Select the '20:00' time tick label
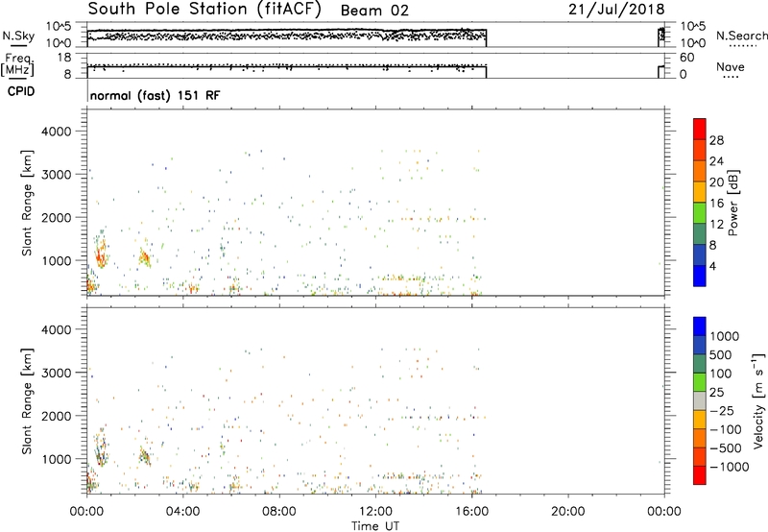The width and height of the screenshot is (768, 532). point(567,512)
